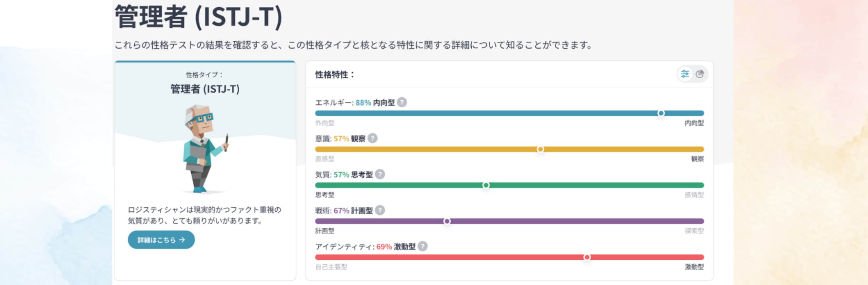Switch to slider bars view icon

[685, 74]
